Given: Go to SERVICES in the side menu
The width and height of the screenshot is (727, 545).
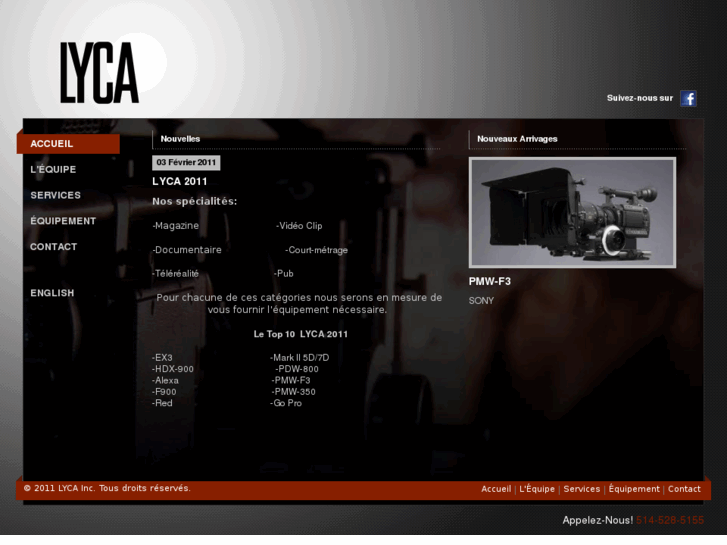Looking at the screenshot, I should tap(56, 195).
